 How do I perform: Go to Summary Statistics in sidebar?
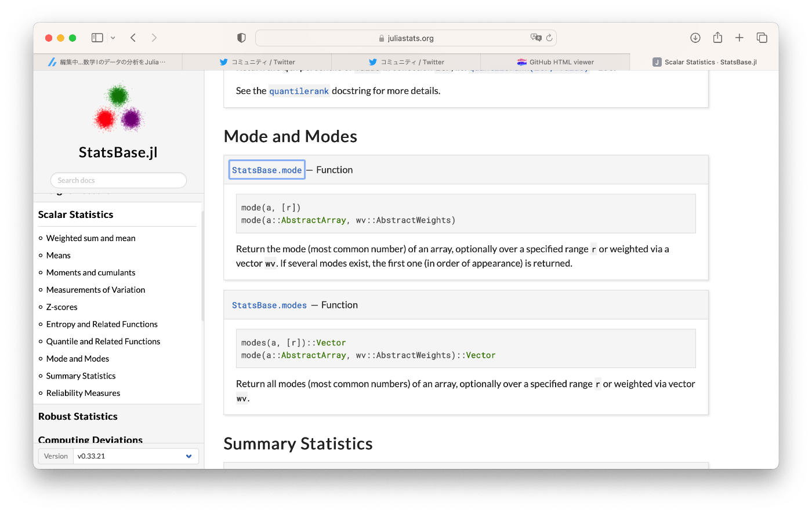(x=81, y=376)
